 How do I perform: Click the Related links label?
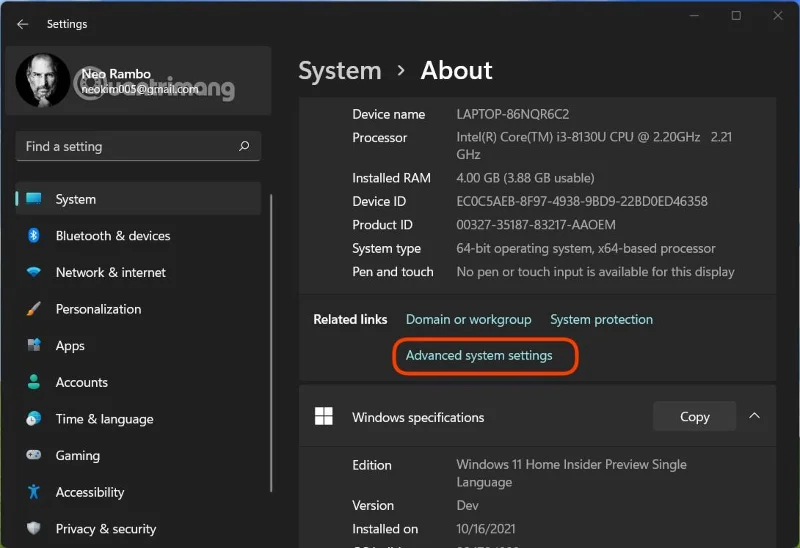(x=350, y=319)
